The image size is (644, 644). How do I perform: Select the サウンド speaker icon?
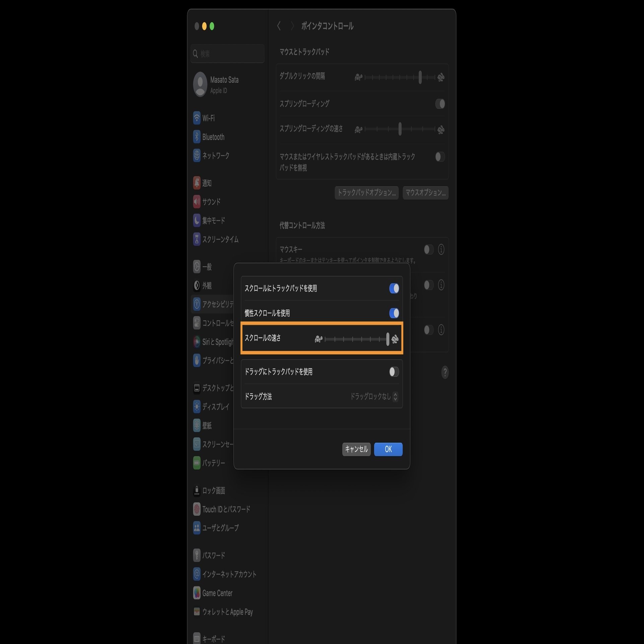click(197, 202)
